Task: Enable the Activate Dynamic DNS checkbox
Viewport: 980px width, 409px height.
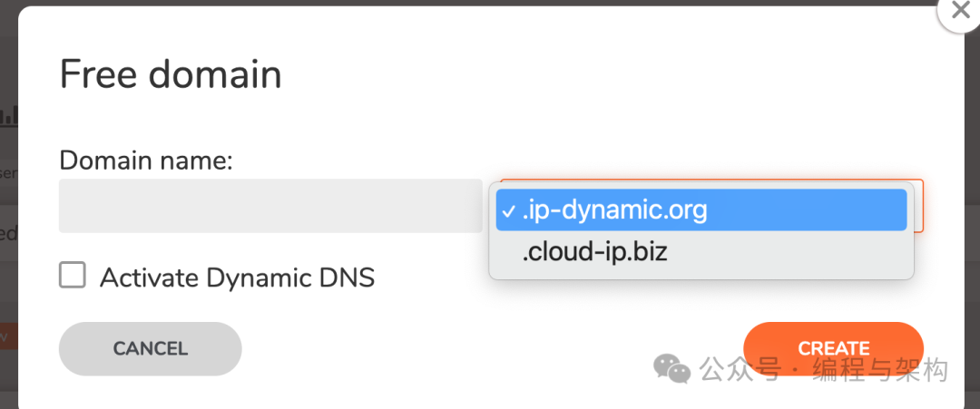Action: click(x=73, y=275)
